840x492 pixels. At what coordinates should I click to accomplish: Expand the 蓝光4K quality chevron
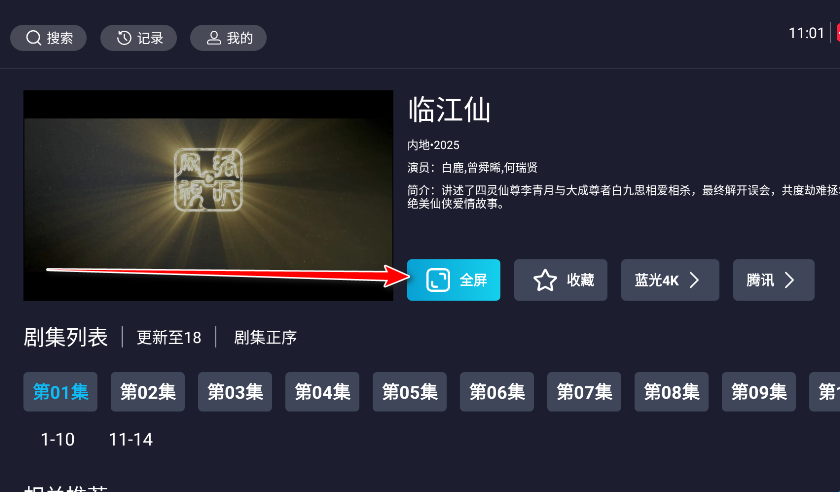[694, 280]
